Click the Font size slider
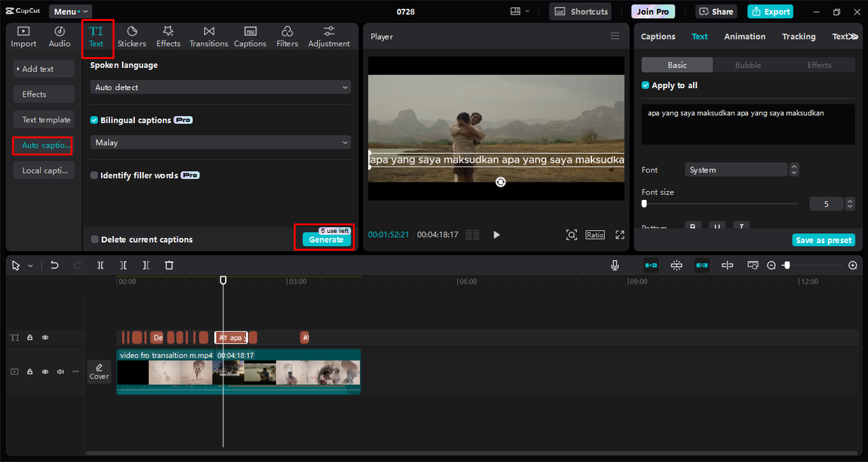The width and height of the screenshot is (868, 462). click(x=720, y=203)
